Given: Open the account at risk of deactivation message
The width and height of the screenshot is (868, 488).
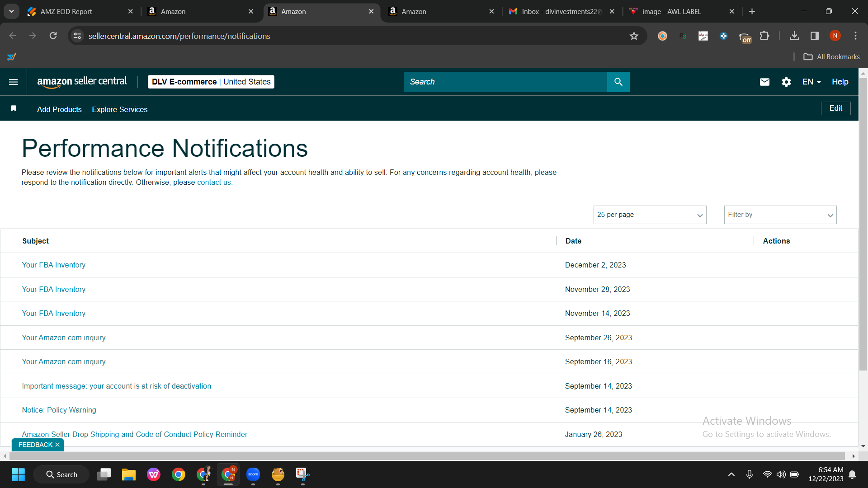Looking at the screenshot, I should (117, 386).
